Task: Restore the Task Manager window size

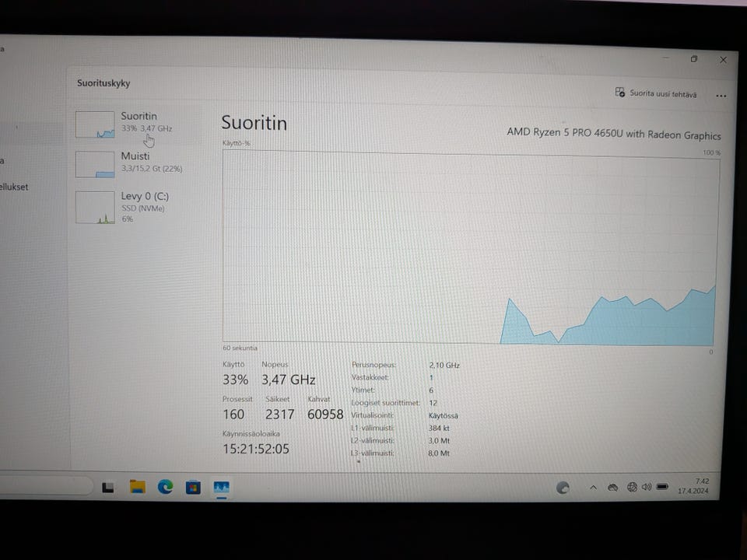Action: tap(694, 59)
